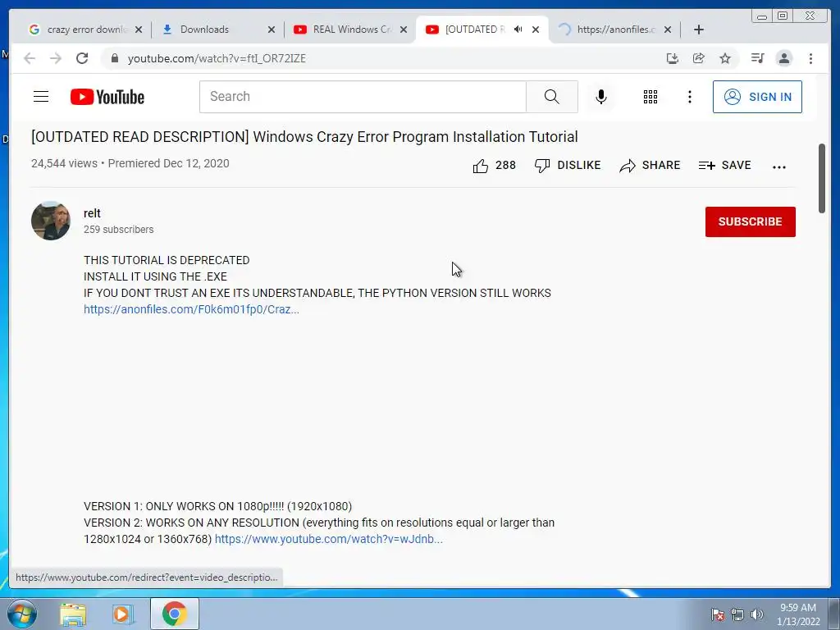Go to the YouTube home logo
The height and width of the screenshot is (630, 840).
[107, 97]
